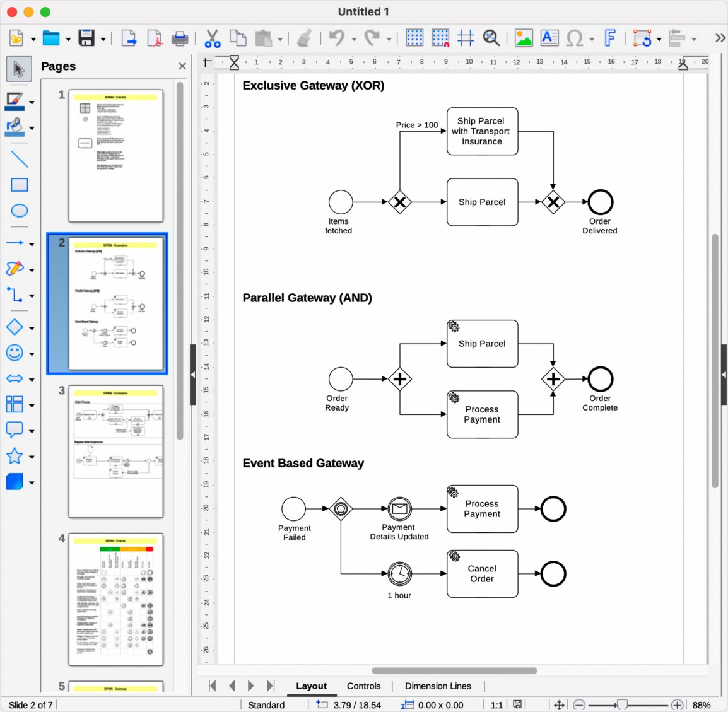Insert Text Box icon
The width and height of the screenshot is (728, 712).
pyautogui.click(x=549, y=38)
